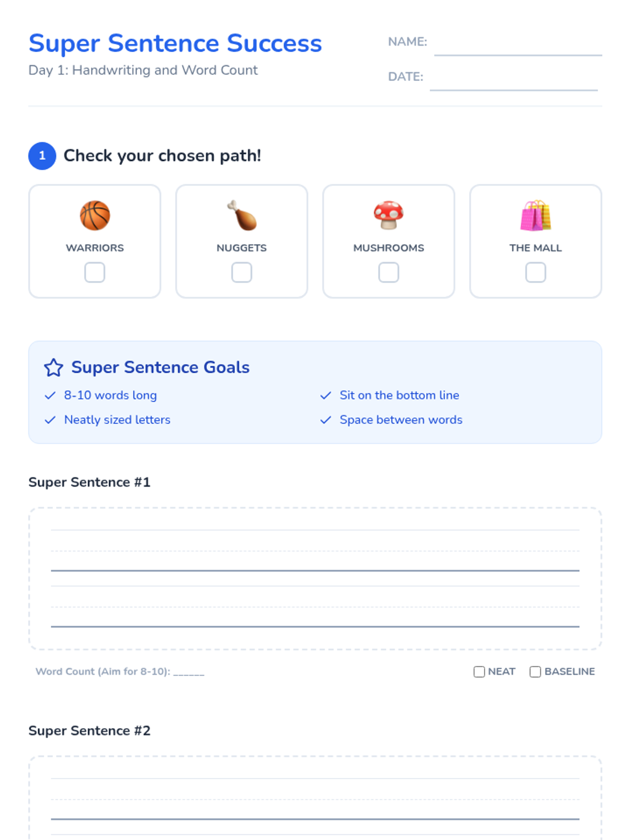Image resolution: width=630 pixels, height=840 pixels.
Task: Toggle the BASELINE checkbox
Action: (535, 672)
